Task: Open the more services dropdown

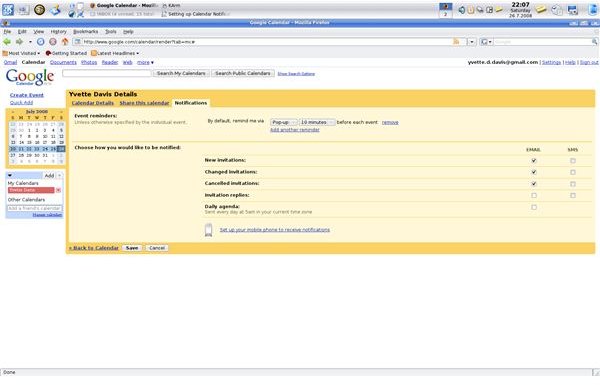Action: pos(145,62)
